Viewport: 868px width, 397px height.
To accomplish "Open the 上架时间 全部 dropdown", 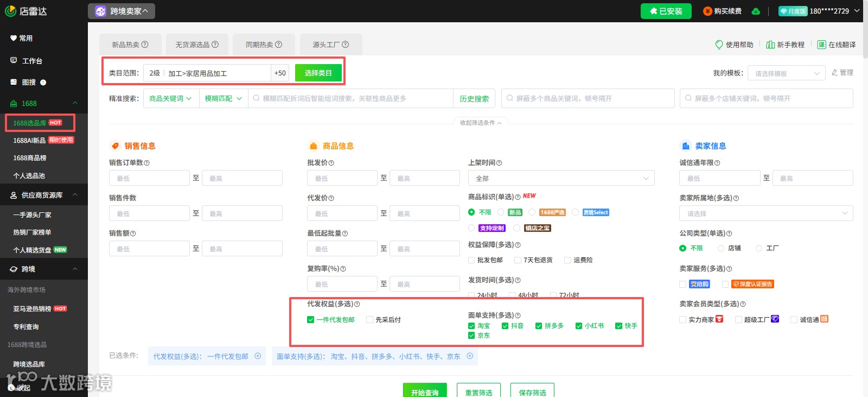I will (x=561, y=178).
